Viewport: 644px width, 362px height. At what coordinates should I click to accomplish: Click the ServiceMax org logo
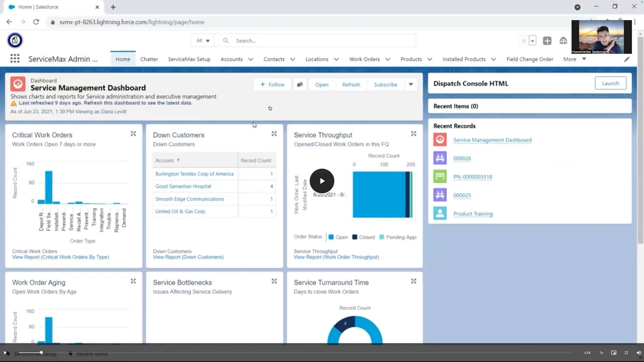click(15, 40)
